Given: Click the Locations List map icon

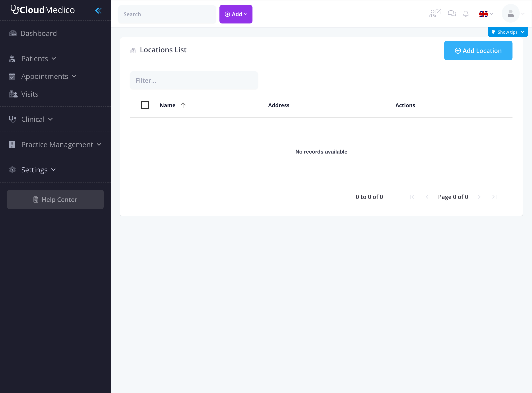Looking at the screenshot, I should [x=133, y=50].
